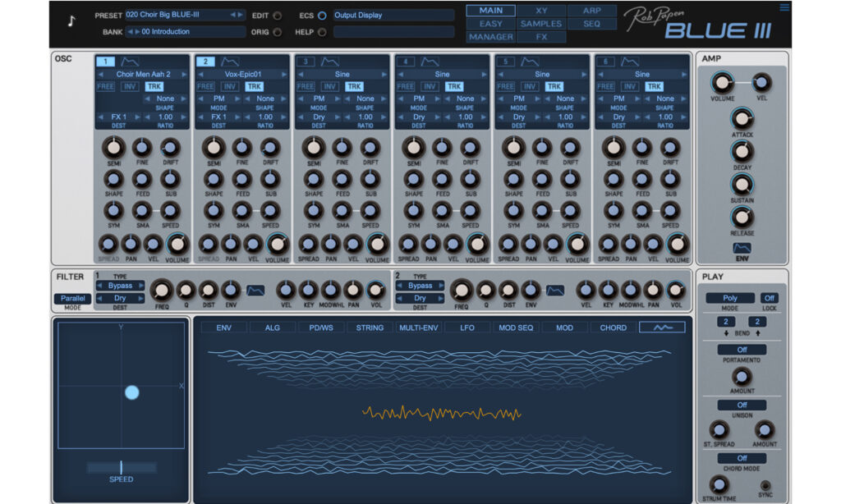Open oscillator 4 envelope shape icon
This screenshot has width=841, height=504.
430,62
